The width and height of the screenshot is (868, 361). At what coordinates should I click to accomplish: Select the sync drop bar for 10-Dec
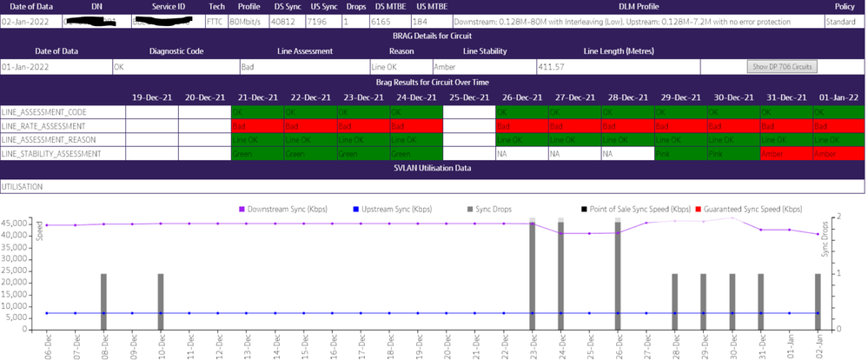(160, 302)
